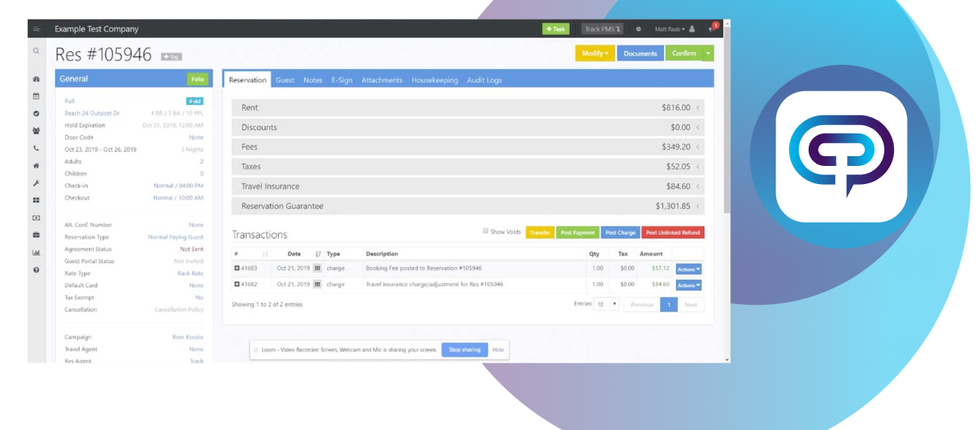Click the page vertical scrollbar
This screenshot has height=430, width=980.
(727, 121)
